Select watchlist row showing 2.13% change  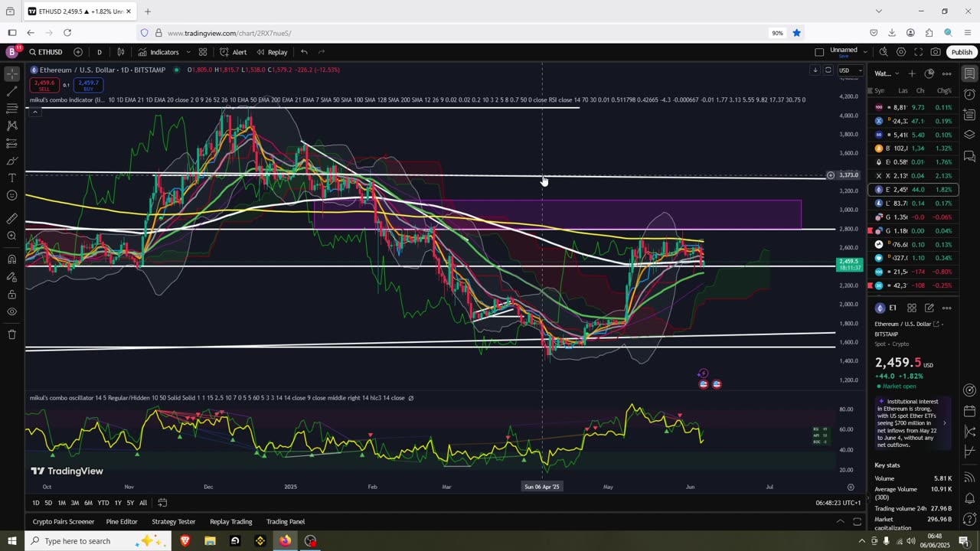pos(914,176)
